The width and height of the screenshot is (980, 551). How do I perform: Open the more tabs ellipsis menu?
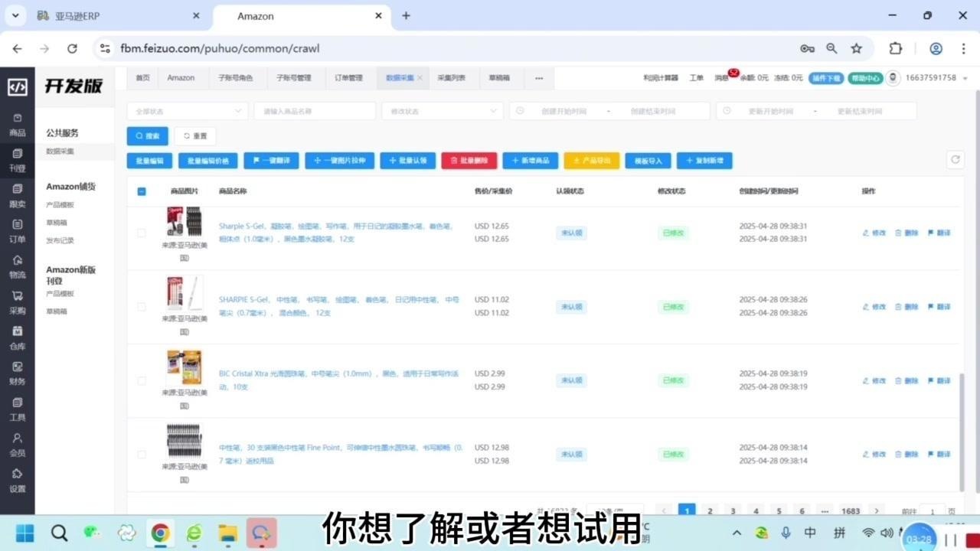click(539, 78)
